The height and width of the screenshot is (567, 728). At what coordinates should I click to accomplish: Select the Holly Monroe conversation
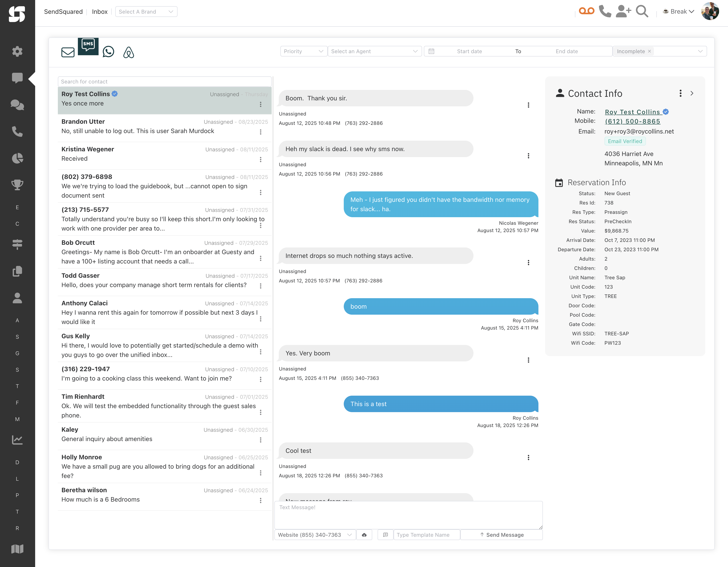point(165,466)
